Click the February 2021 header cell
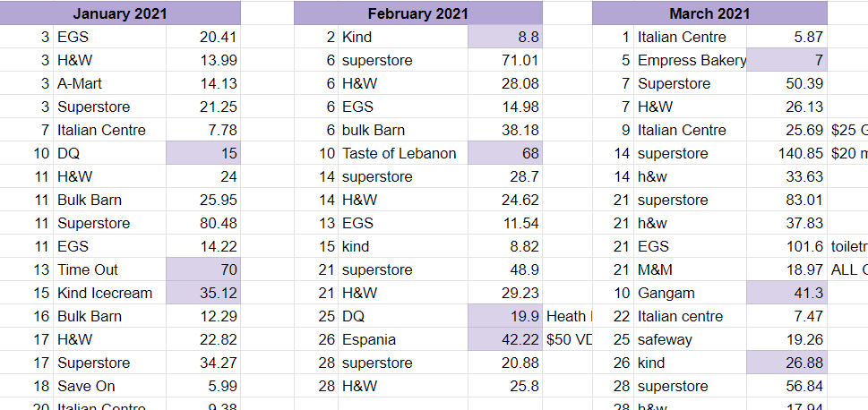This screenshot has height=410, width=868. tap(417, 13)
